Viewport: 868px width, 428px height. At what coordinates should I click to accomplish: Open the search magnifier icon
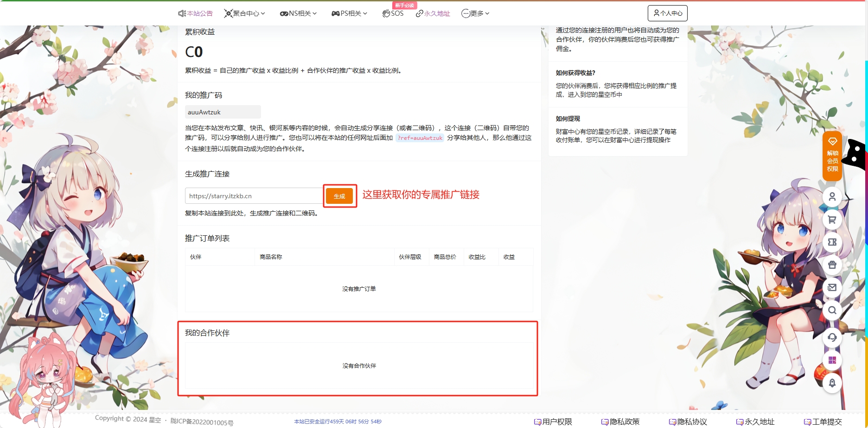832,310
